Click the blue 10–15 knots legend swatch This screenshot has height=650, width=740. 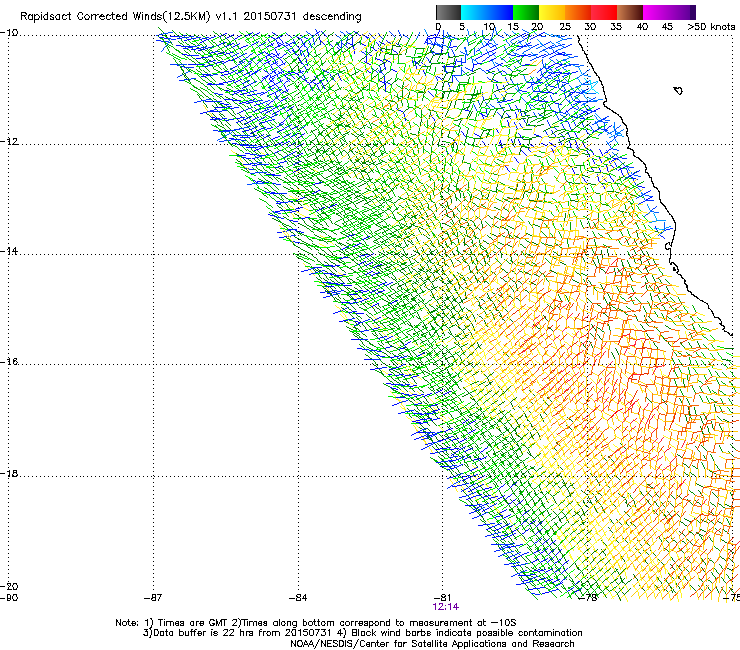(500, 12)
